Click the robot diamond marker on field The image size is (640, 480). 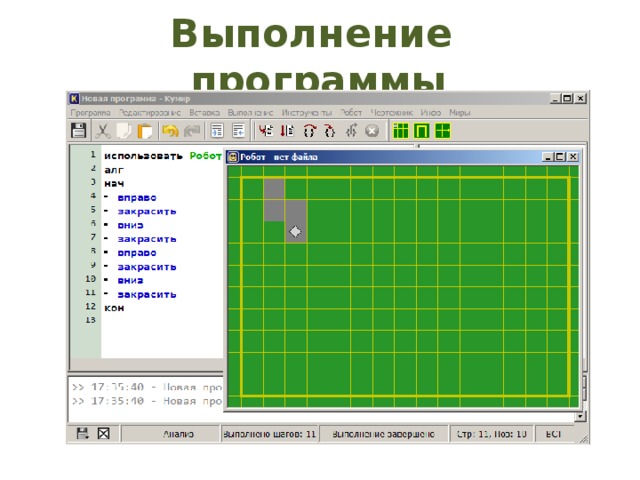[295, 231]
